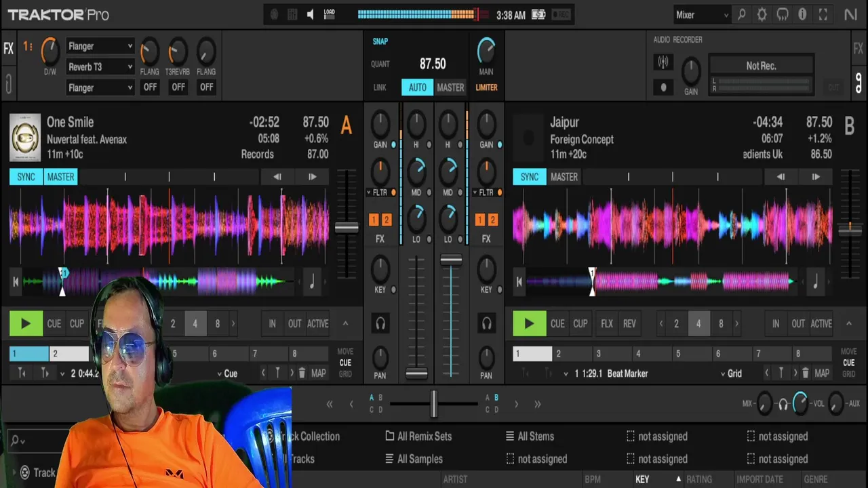Viewport: 868px width, 488px height.
Task: Click Deck B channel volume fader
Action: [451, 260]
